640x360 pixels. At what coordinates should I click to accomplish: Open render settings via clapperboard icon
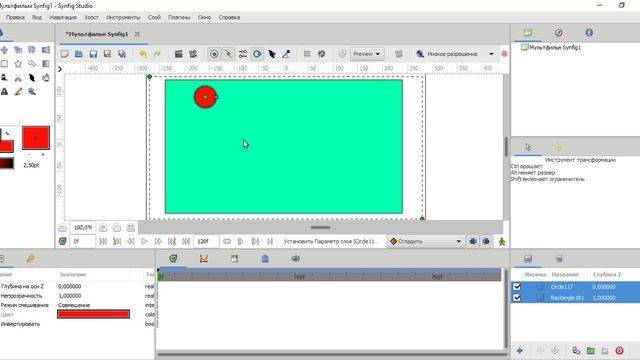pos(178,54)
